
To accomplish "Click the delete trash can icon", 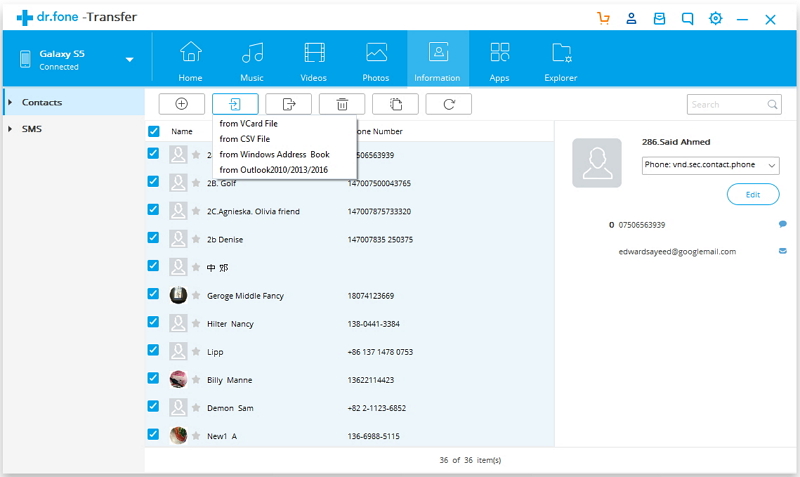I will pyautogui.click(x=342, y=104).
